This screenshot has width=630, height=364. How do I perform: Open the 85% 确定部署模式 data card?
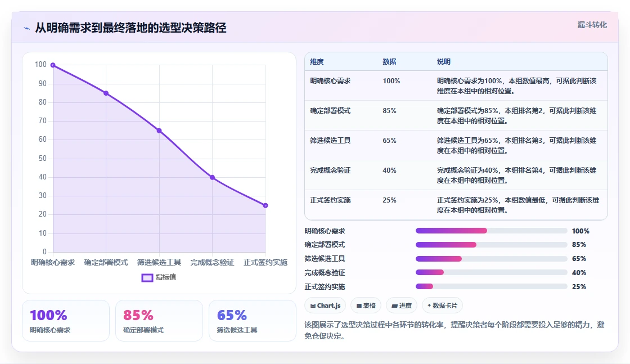[x=159, y=321]
